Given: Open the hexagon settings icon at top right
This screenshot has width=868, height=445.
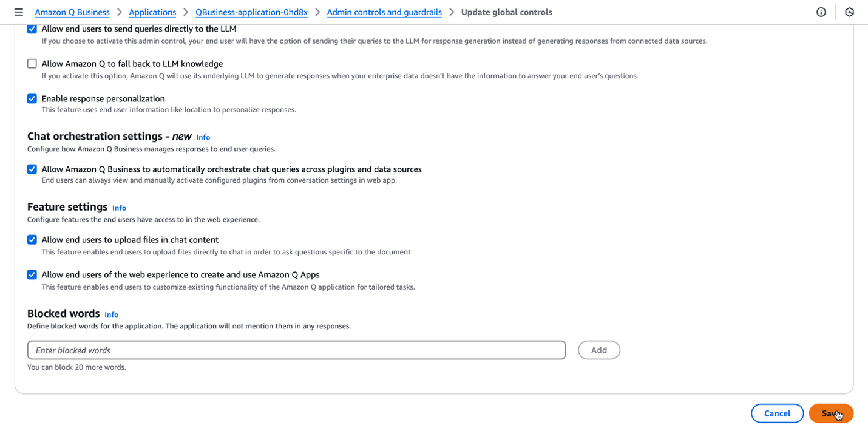Looking at the screenshot, I should [850, 12].
